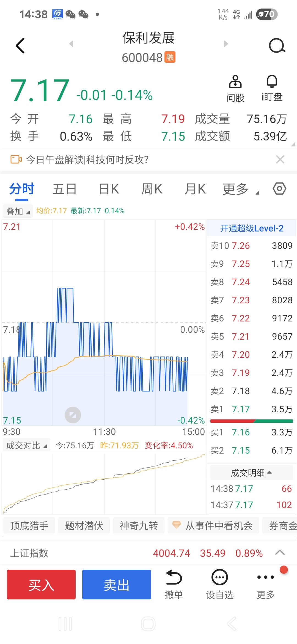Tap the 题材潜伏 tool button
Image resolution: width=297 pixels, height=644 pixels.
tap(84, 525)
